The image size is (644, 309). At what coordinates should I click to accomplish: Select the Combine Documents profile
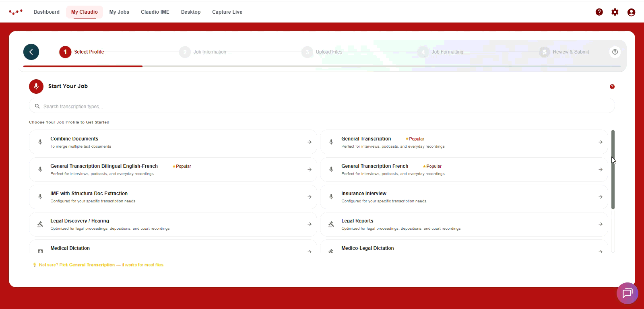[173, 142]
